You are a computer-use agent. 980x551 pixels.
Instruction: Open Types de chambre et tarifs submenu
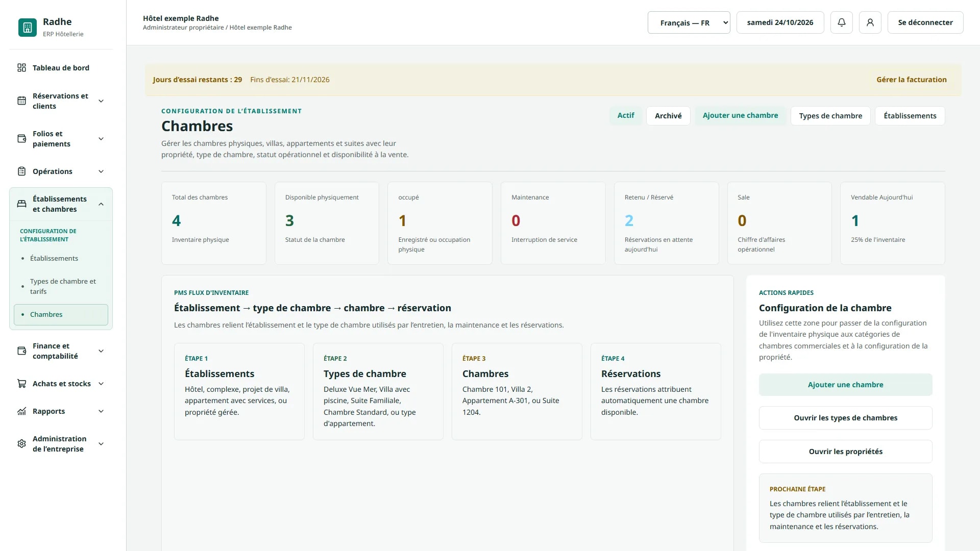tap(61, 286)
